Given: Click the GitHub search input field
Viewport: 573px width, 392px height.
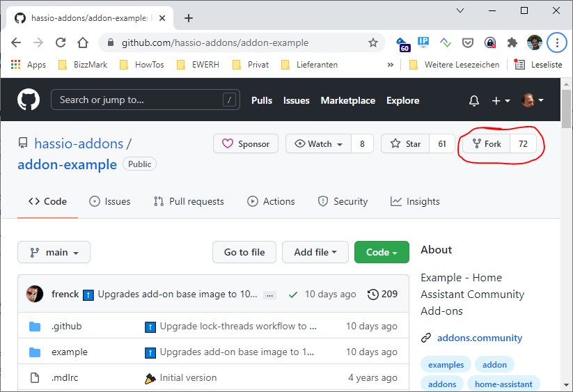Looking at the screenshot, I should 139,100.
